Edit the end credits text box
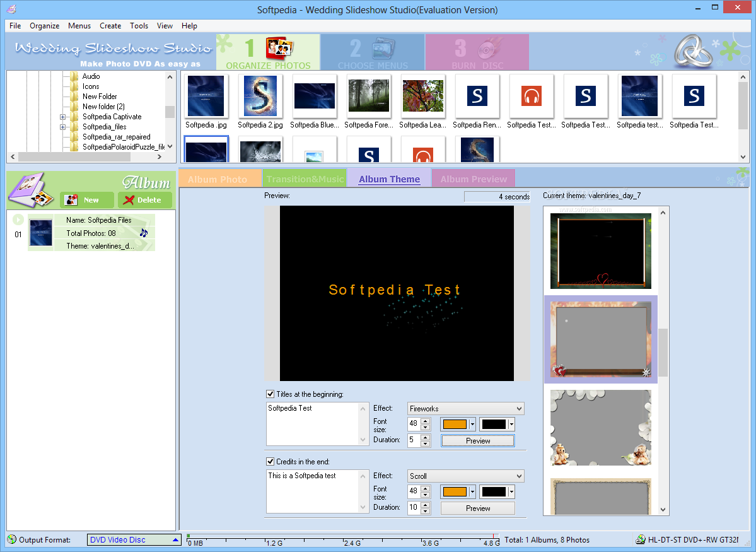Screen dimensions: 756x552 (x=317, y=491)
